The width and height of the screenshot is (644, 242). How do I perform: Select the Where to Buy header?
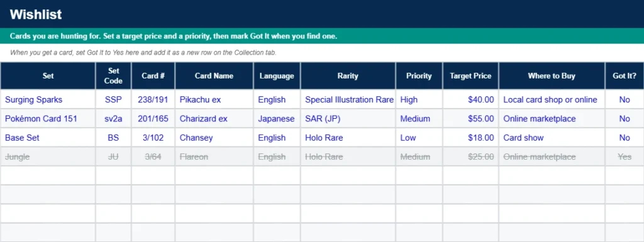coord(552,76)
